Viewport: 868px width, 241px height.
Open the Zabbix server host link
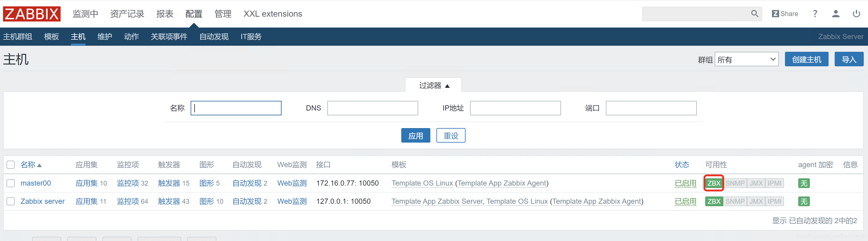pos(42,201)
